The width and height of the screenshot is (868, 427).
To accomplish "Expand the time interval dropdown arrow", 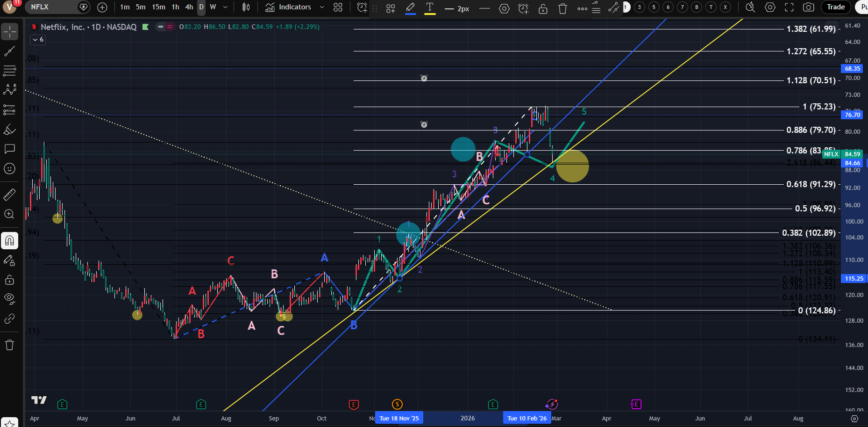I will [x=225, y=7].
